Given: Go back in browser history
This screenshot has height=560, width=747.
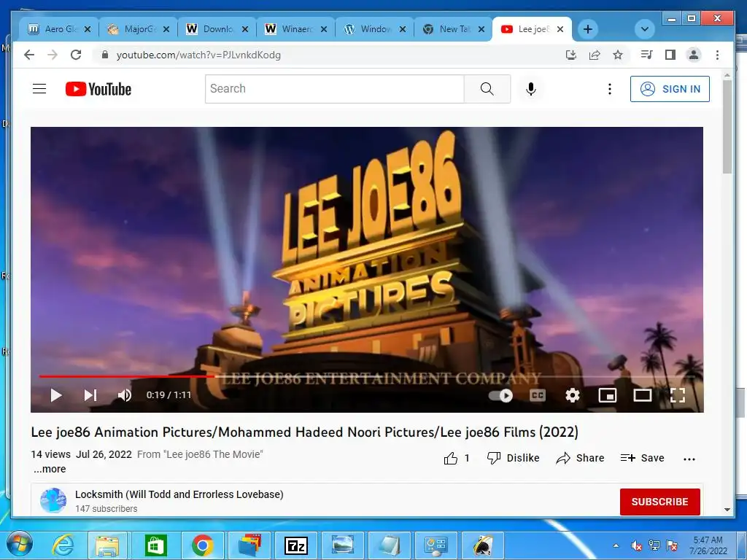Looking at the screenshot, I should (x=29, y=55).
